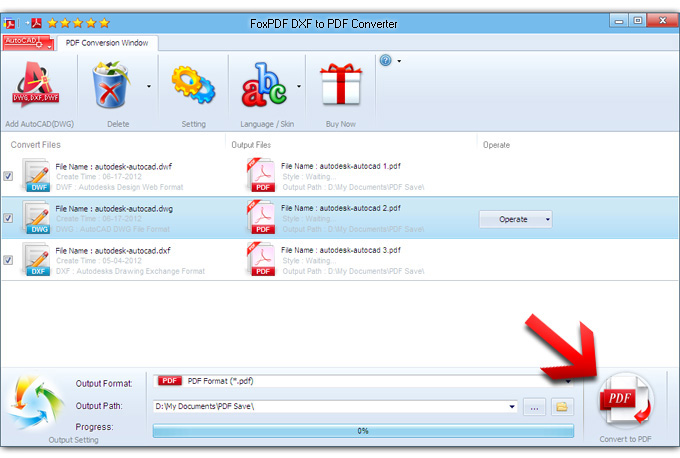The image size is (680, 458).
Task: Click the browse (...) button for Output Path
Action: (x=534, y=407)
